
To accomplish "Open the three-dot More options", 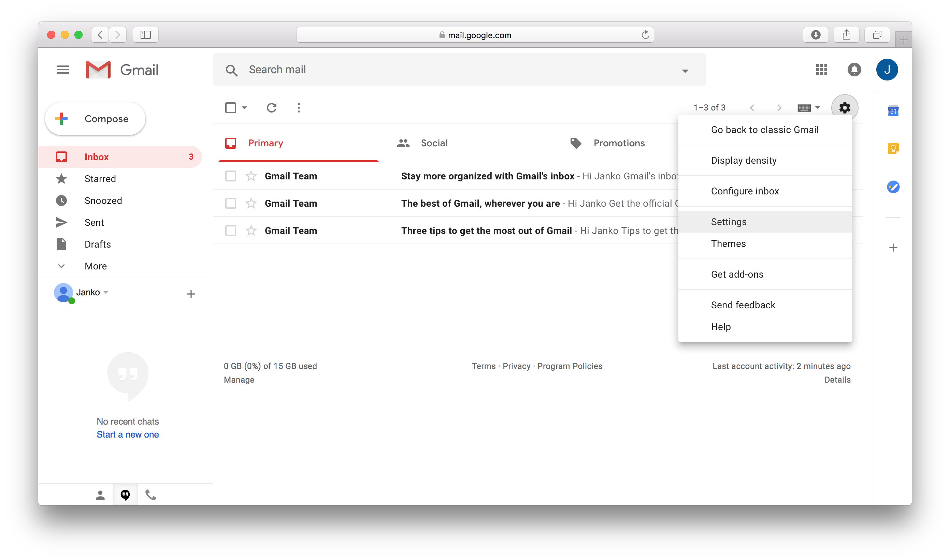I will (299, 108).
